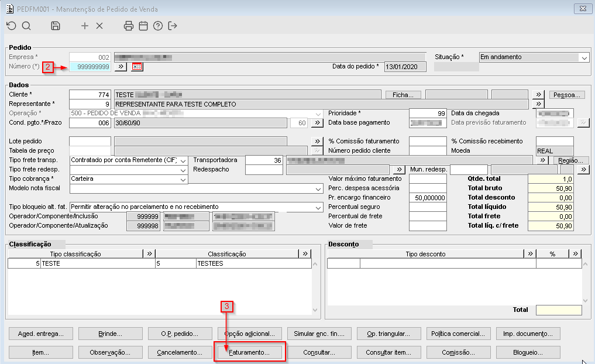Delete record with the X toolbar icon
This screenshot has width=595, height=364.
(99, 26)
